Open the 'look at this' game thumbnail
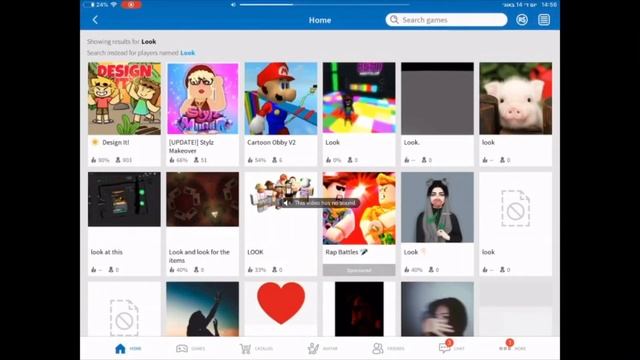The image size is (640, 360). point(124,199)
